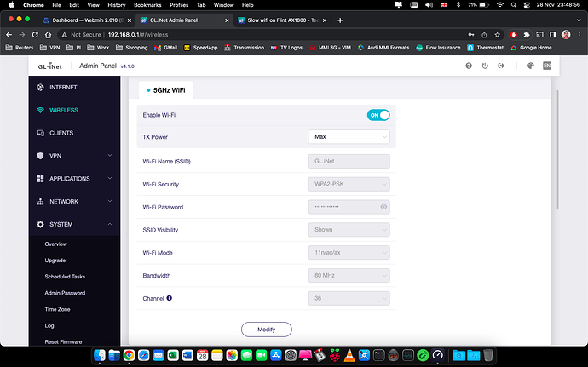Open the Routers bookmarks folder
The image size is (588, 367).
[x=20, y=48]
